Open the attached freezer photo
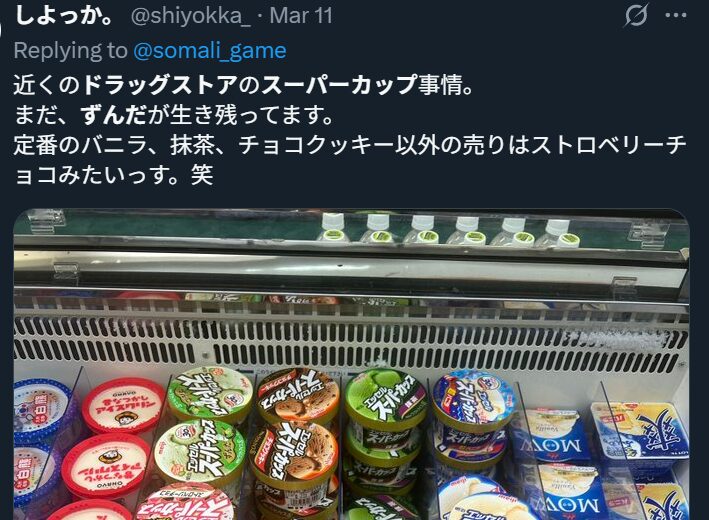 coord(351,364)
